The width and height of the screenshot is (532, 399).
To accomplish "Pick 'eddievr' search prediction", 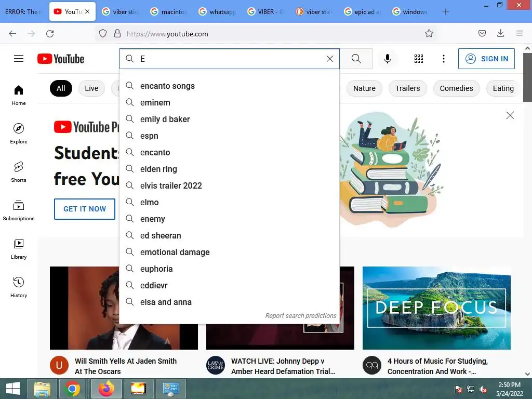I will (x=229, y=285).
